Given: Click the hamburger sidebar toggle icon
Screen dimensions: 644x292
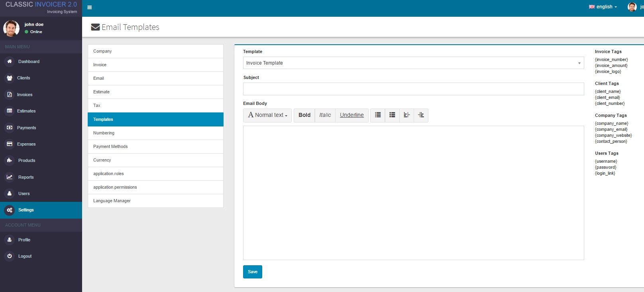Looking at the screenshot, I should point(89,7).
